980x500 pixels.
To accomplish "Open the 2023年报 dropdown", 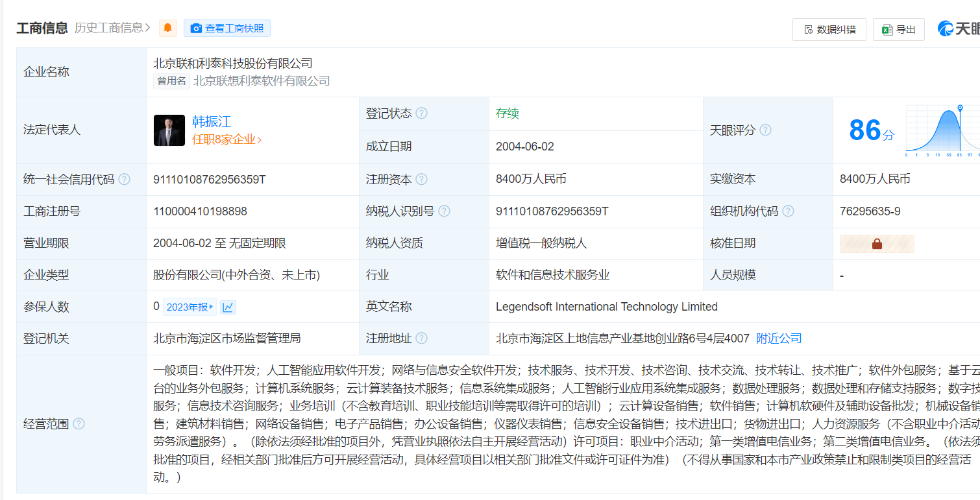I will click(190, 307).
